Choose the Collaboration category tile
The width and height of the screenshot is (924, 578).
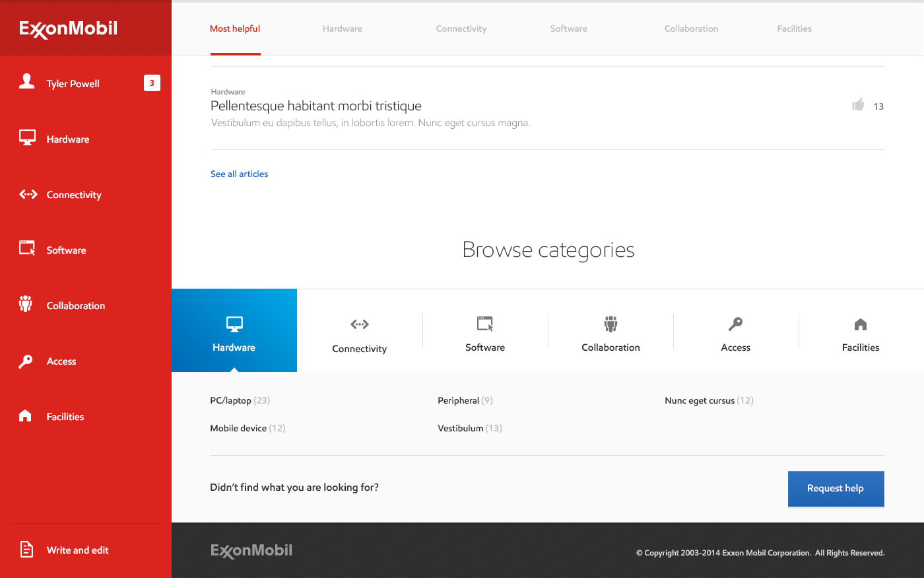(x=610, y=332)
